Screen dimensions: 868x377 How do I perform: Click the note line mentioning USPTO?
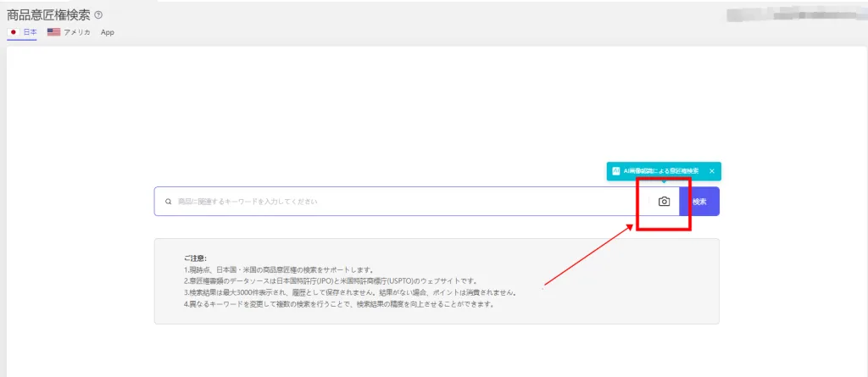(331, 281)
